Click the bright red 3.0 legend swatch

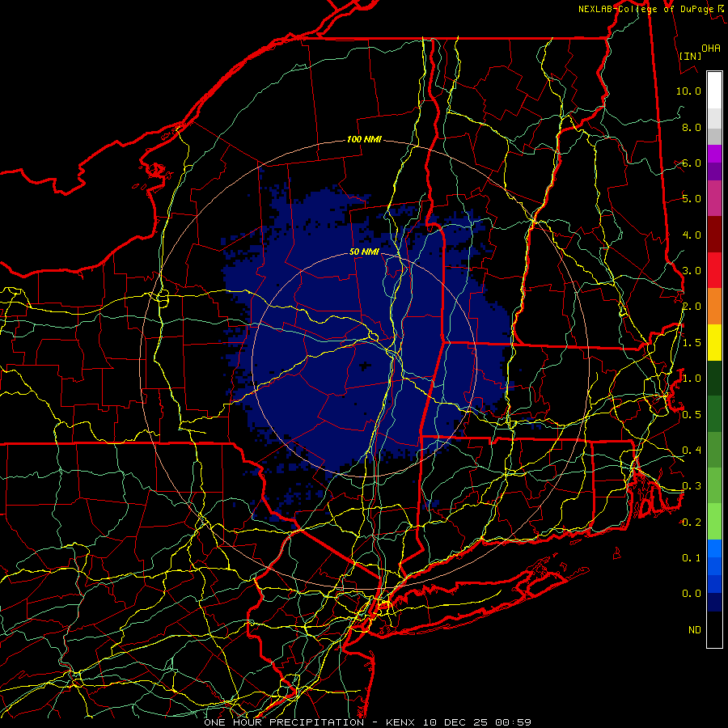(714, 270)
